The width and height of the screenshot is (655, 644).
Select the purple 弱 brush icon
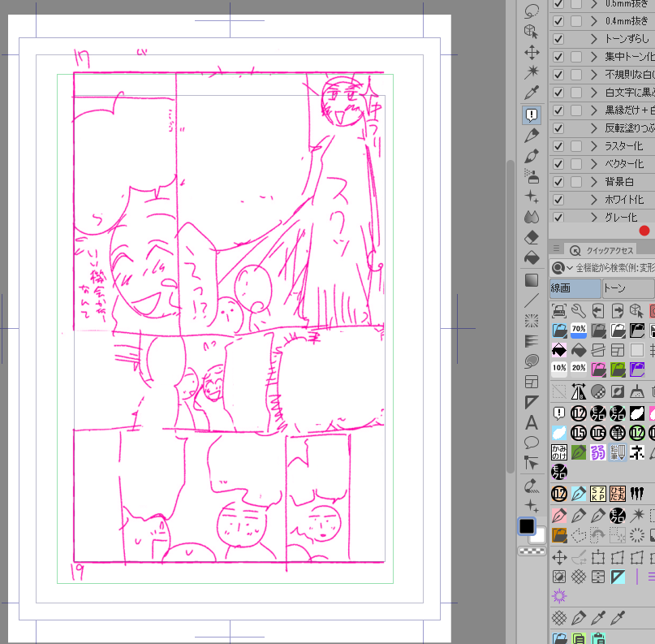(x=597, y=452)
